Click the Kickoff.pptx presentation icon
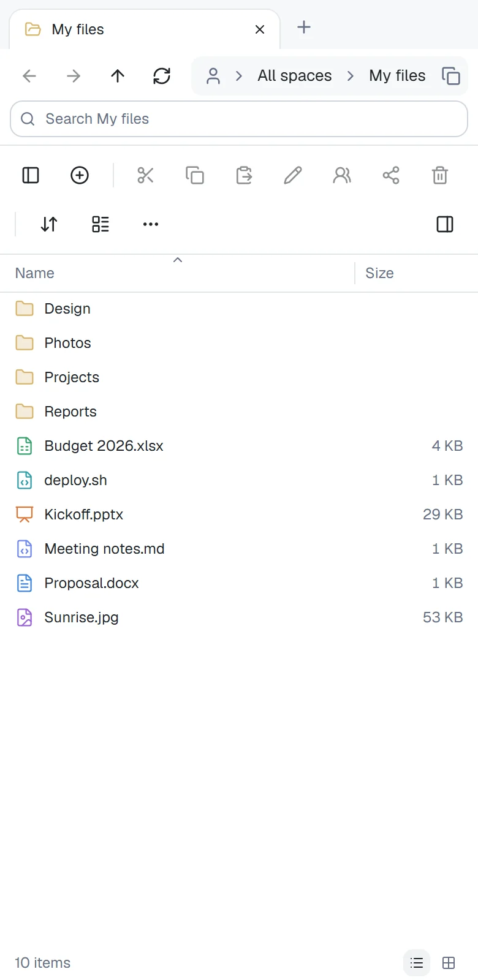The height and width of the screenshot is (980, 478). (25, 514)
